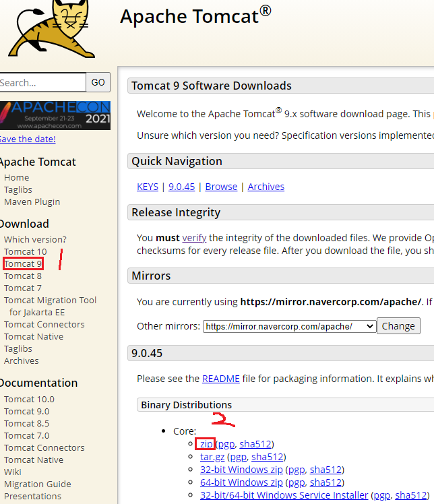
Task: Open Tomcat Native under Download
Action: coord(34,336)
